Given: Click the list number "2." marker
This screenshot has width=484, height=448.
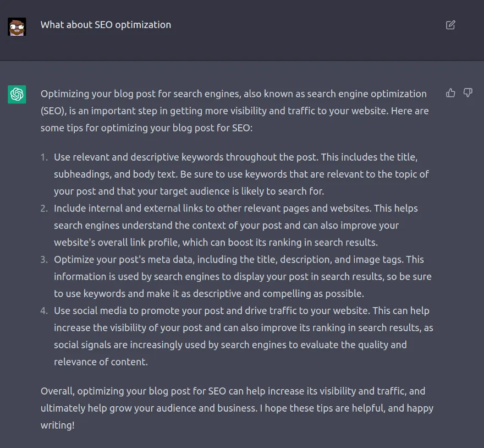Looking at the screenshot, I should (45, 209).
